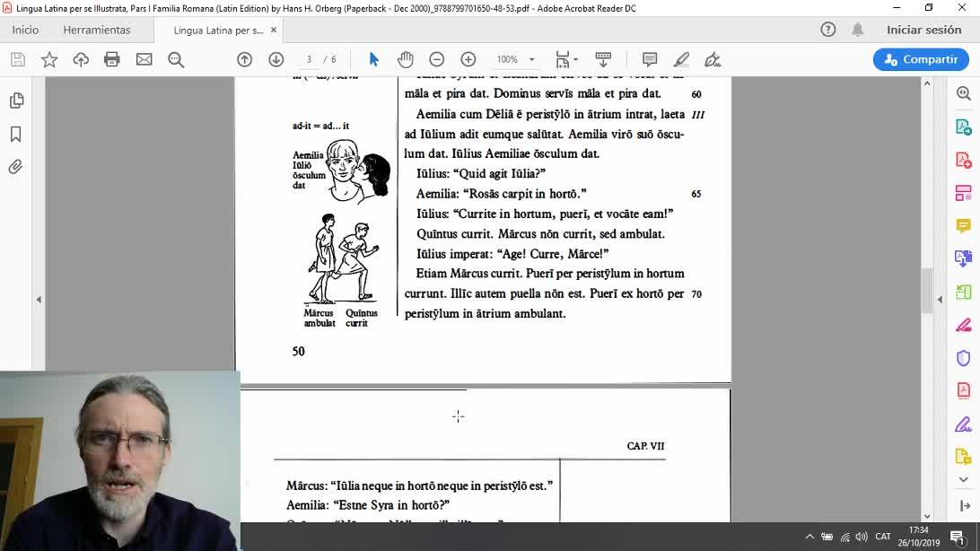Open page thumbnails panel in left sidebar
This screenshot has height=551, width=980.
(16, 101)
